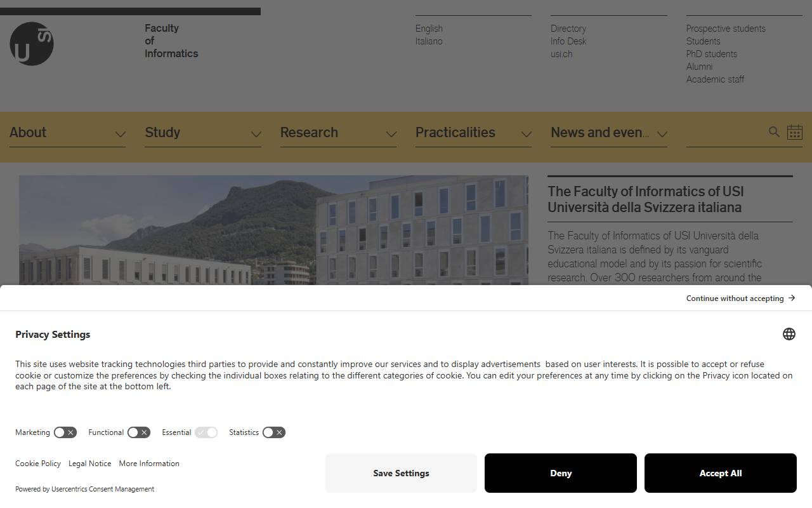Screen dimensions: 812x508
Task: Open the Research menu item
Action: (x=309, y=133)
